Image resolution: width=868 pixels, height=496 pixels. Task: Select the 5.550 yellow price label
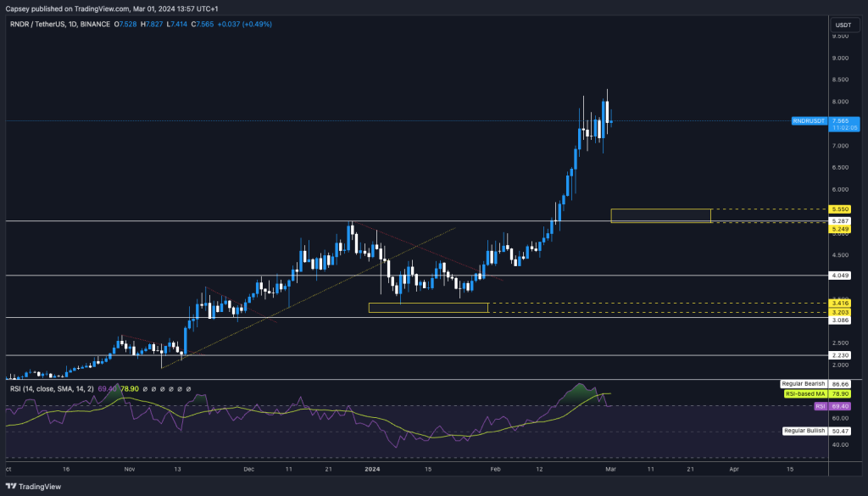tap(840, 209)
